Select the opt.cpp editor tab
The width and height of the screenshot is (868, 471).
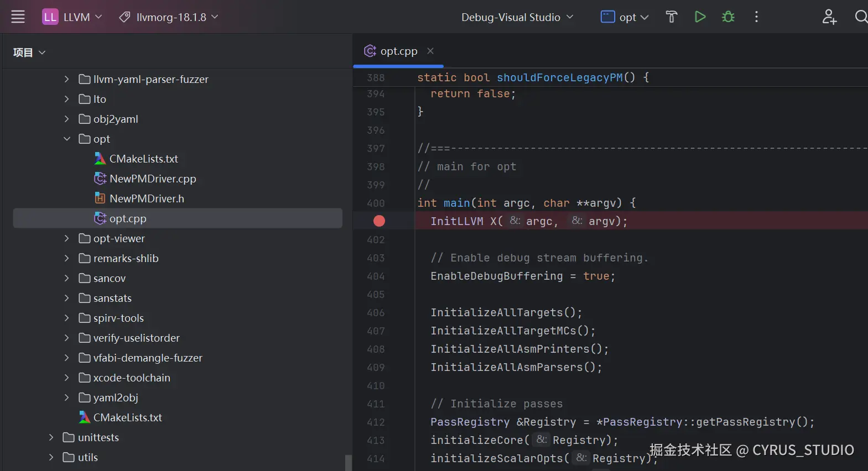398,51
